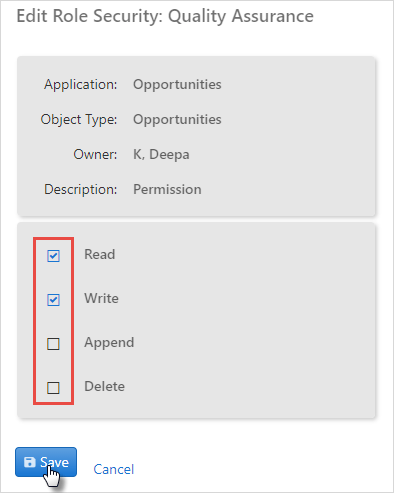
Task: Click the Object Type value Opportunities
Action: tap(177, 120)
